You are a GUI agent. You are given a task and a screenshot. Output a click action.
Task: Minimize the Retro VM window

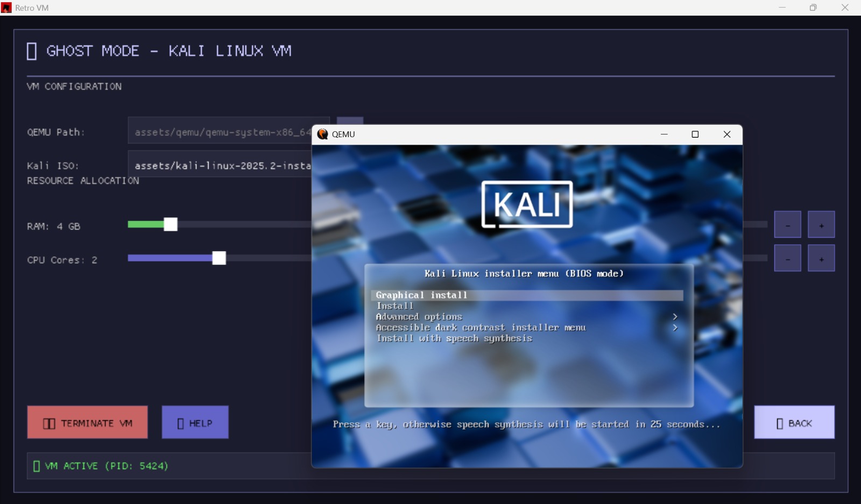(x=782, y=8)
